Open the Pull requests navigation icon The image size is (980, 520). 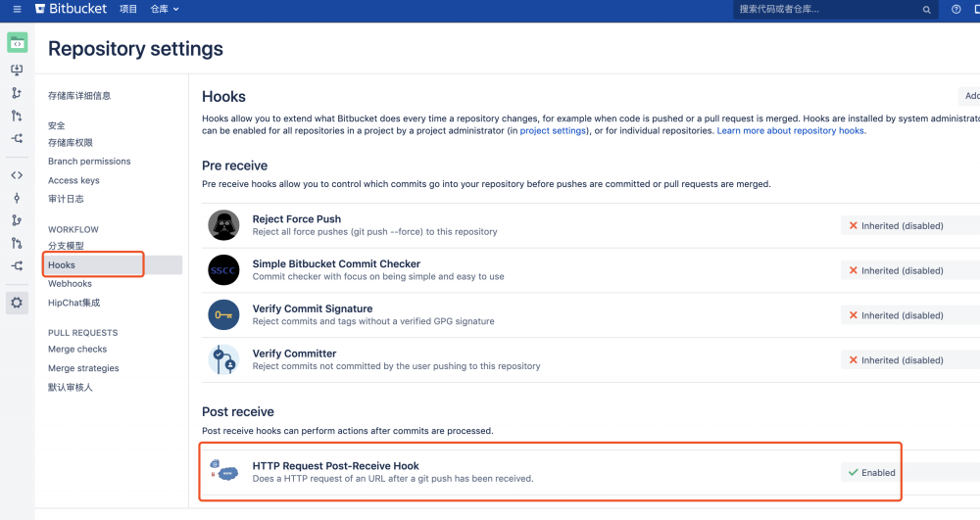(x=17, y=243)
